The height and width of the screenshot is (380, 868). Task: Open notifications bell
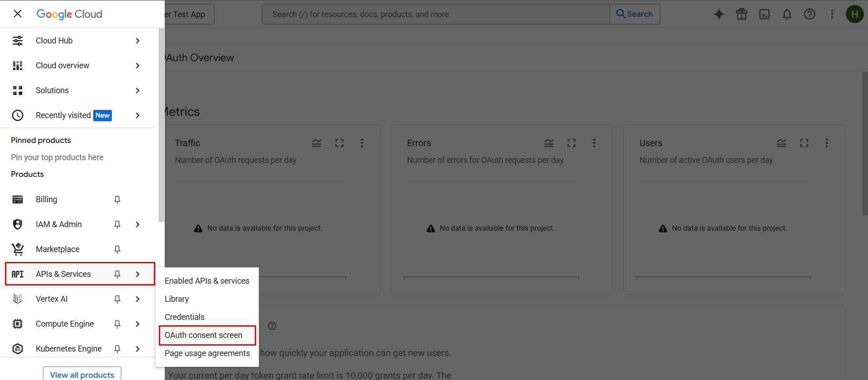[x=787, y=14]
